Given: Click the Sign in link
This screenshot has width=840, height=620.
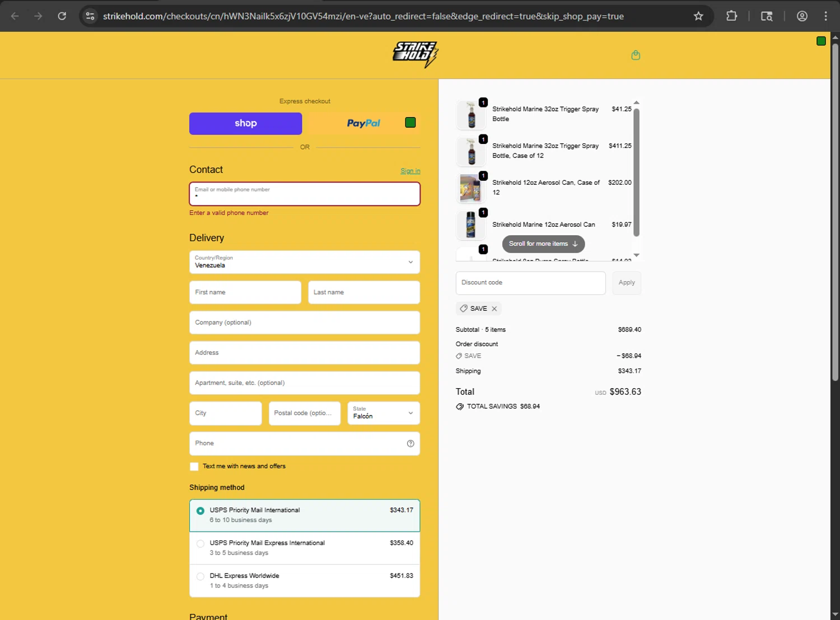Looking at the screenshot, I should pos(410,171).
